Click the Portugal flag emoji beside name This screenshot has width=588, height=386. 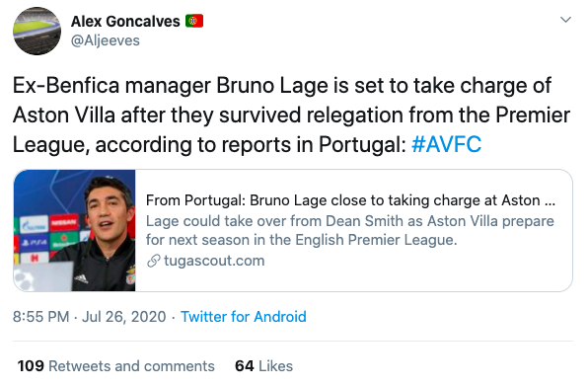click(x=194, y=21)
